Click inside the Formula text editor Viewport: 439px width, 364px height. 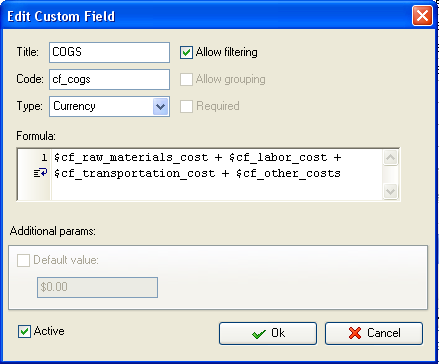pos(217,174)
